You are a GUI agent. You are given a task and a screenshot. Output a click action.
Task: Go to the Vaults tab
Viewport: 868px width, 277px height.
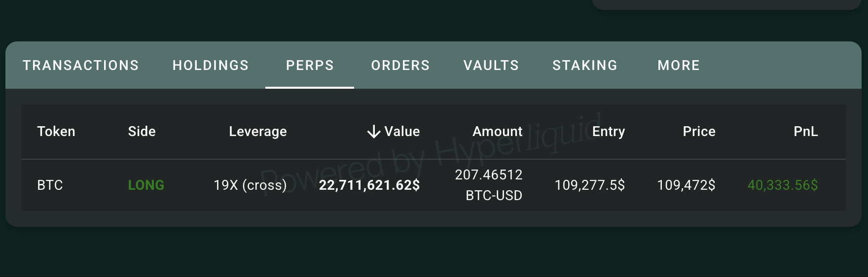491,66
